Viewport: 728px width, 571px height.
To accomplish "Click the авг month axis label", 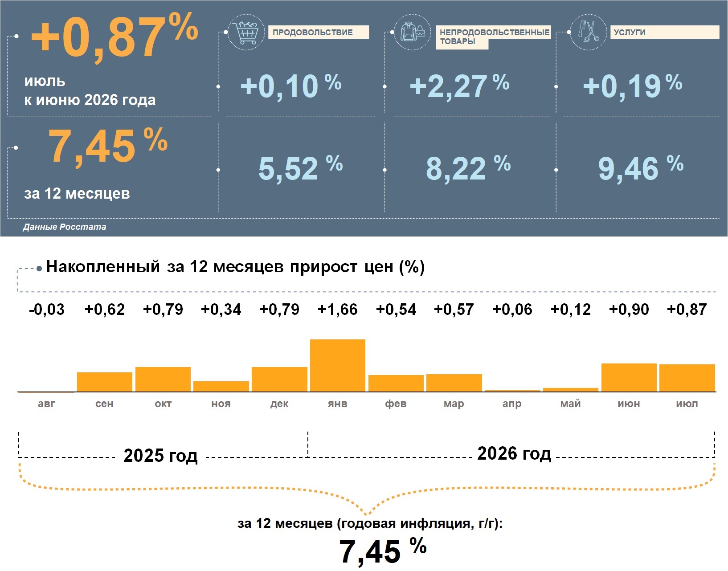I will (x=46, y=404).
